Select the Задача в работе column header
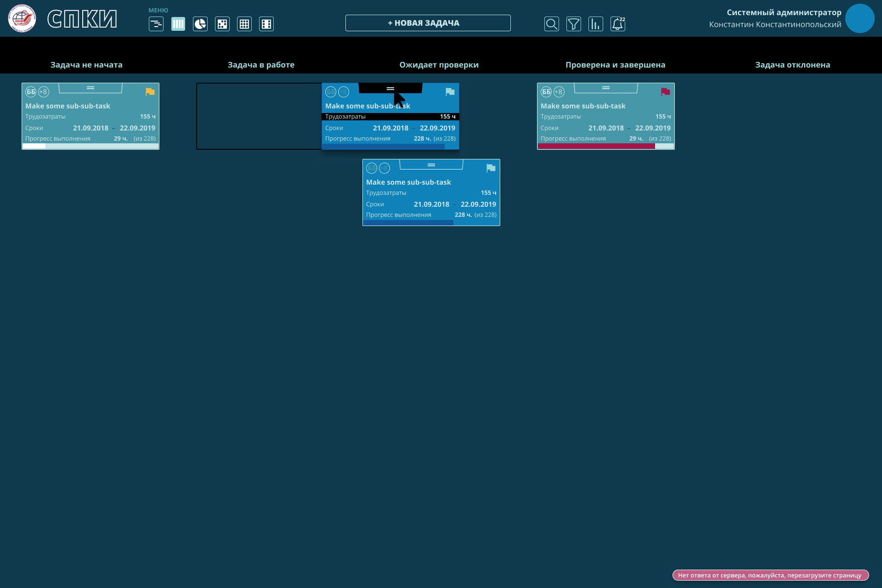 click(x=261, y=65)
